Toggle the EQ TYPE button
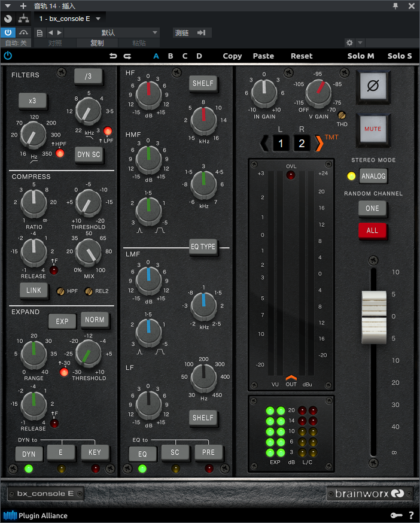The width and height of the screenshot is (420, 523). pos(203,247)
